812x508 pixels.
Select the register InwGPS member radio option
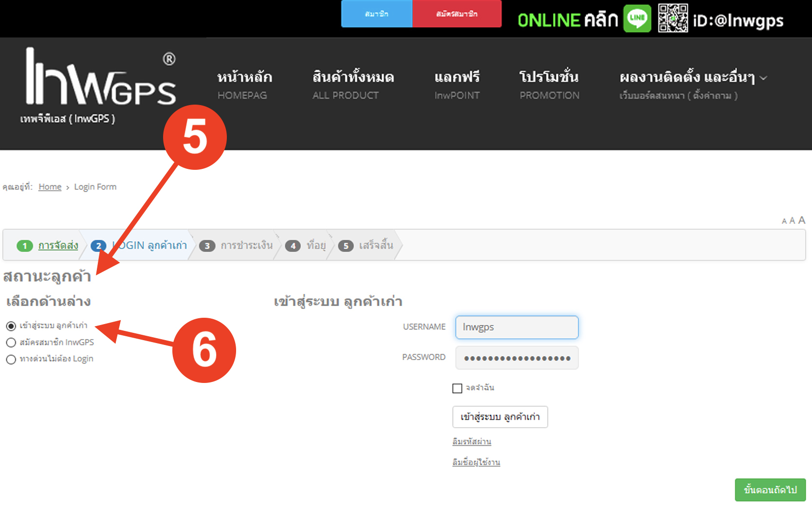click(11, 343)
